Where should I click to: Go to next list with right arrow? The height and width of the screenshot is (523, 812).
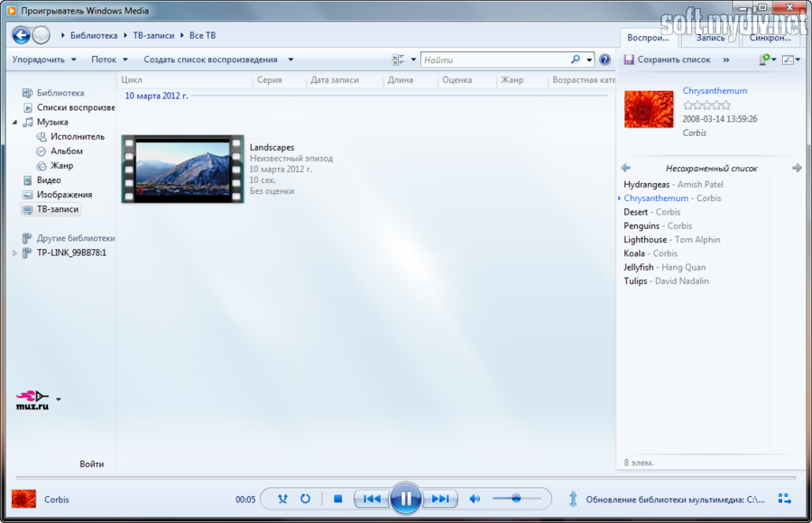(x=797, y=168)
